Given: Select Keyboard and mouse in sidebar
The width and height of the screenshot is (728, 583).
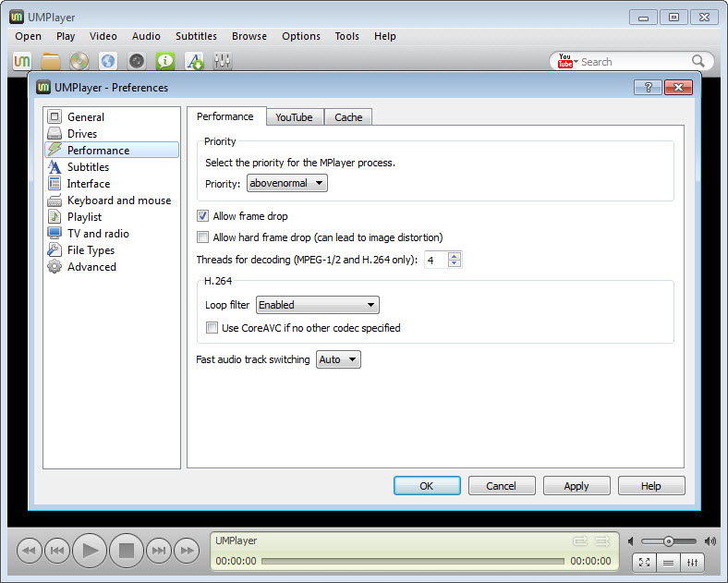Looking at the screenshot, I should pyautogui.click(x=112, y=200).
